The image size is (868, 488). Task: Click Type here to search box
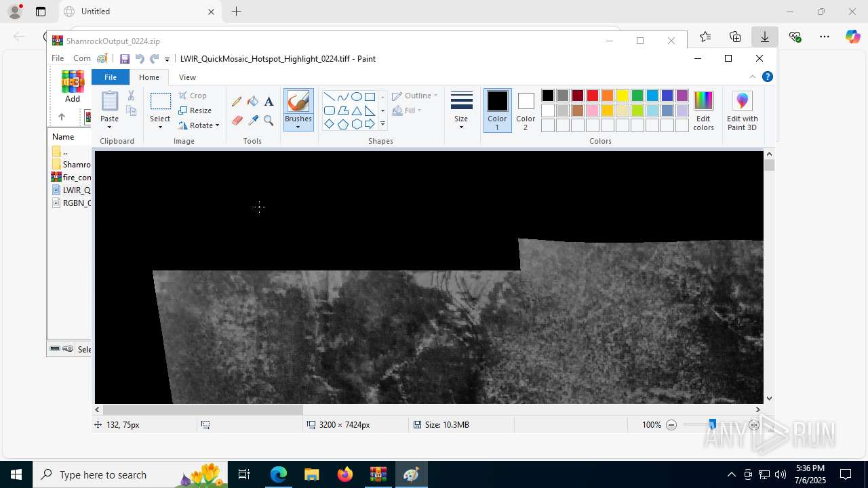(132, 474)
